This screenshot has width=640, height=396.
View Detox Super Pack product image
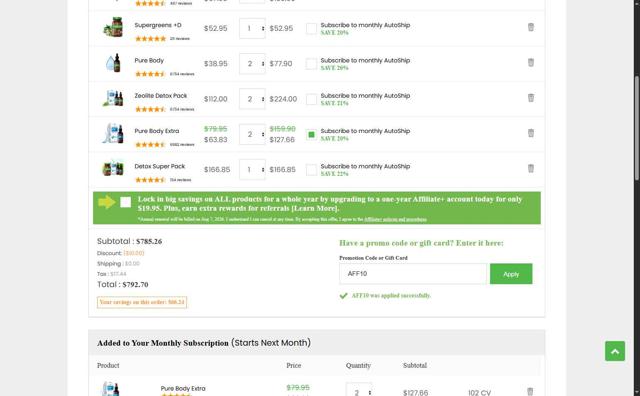point(113,169)
